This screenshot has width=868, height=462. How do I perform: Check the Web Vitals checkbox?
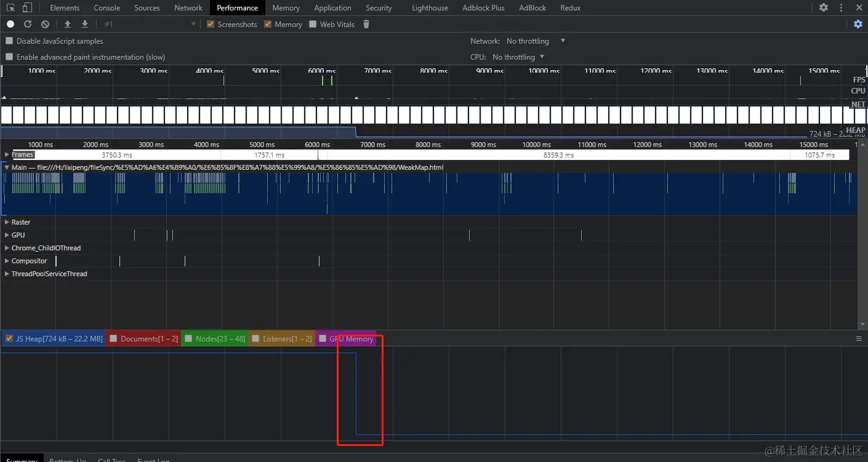coord(313,24)
